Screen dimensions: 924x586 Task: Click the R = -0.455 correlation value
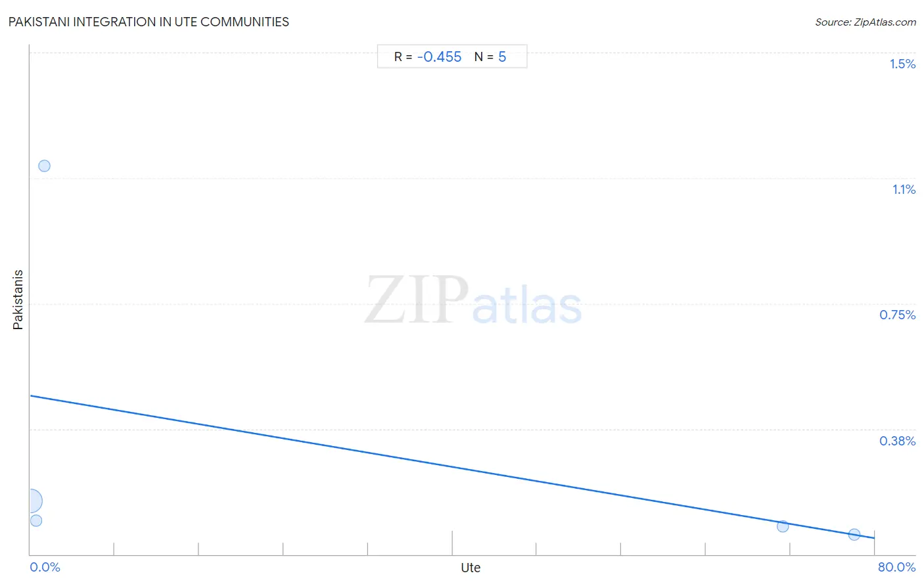click(428, 57)
